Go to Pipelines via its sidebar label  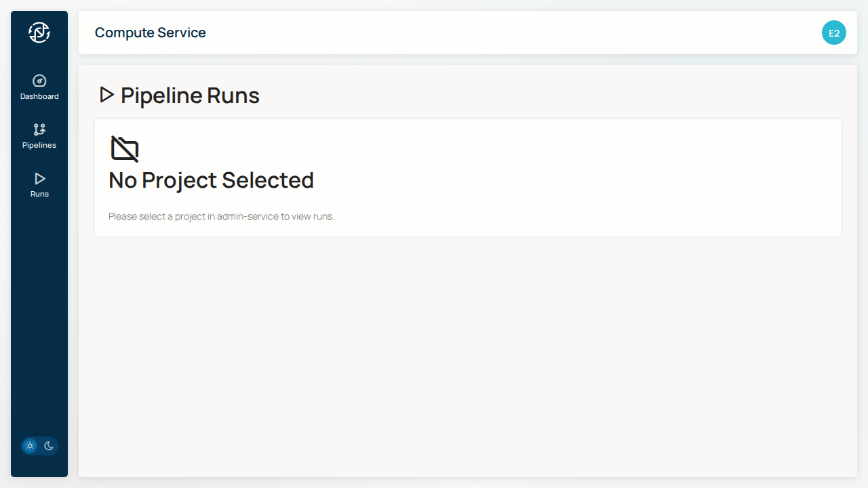(39, 145)
